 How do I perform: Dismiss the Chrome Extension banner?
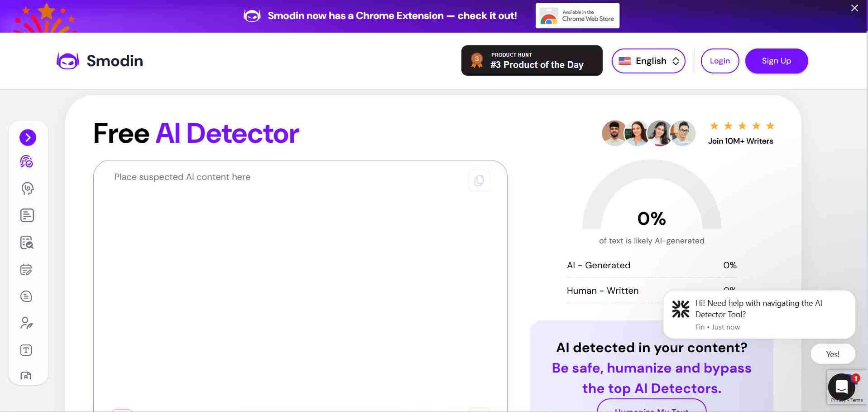[x=854, y=8]
